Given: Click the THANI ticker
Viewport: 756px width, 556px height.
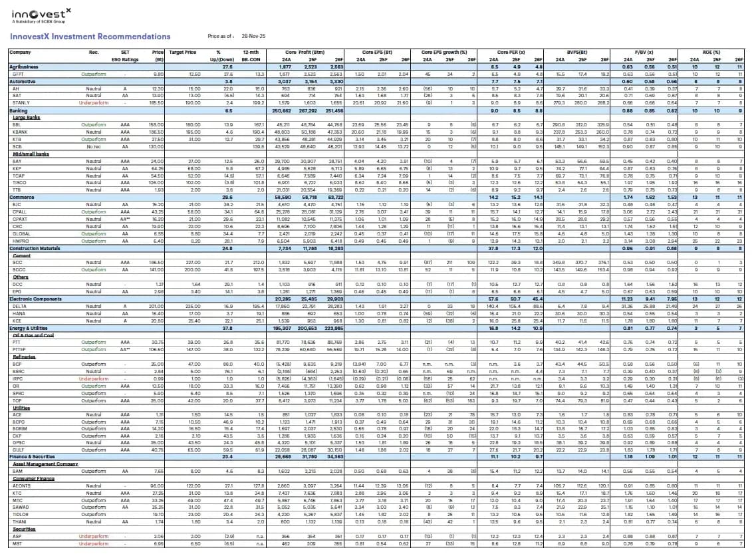Looking at the screenshot, I should (x=19, y=522).
